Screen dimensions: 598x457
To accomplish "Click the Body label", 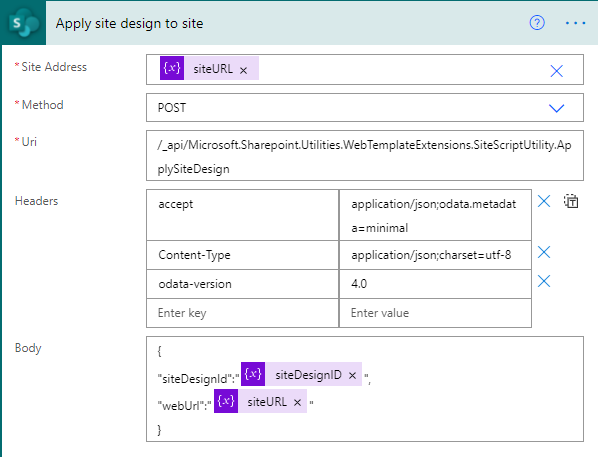I will point(28,348).
